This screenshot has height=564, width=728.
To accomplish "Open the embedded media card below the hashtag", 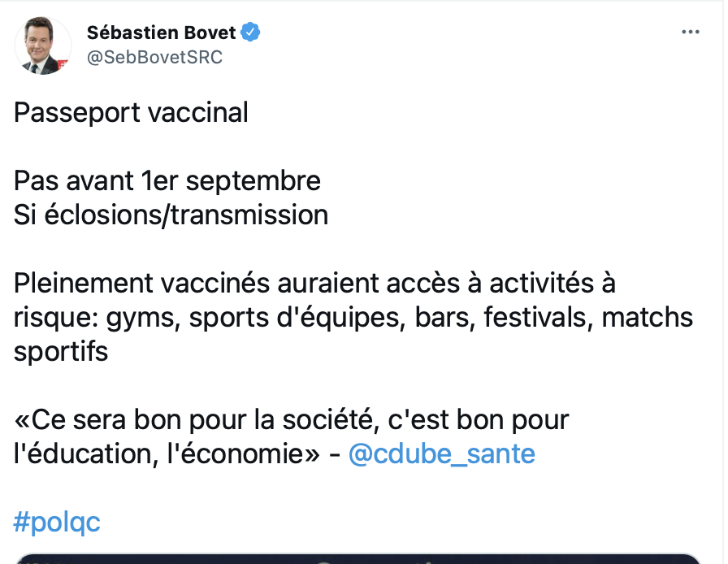I will pyautogui.click(x=357, y=558).
